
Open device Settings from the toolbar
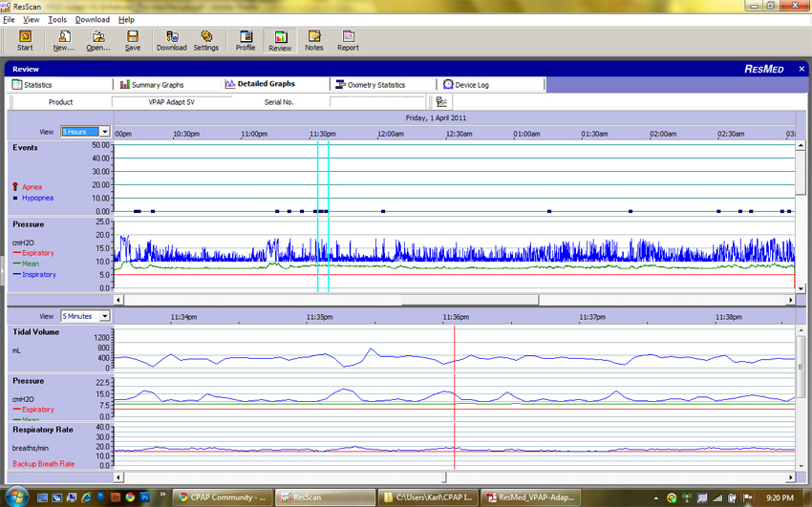pos(206,40)
